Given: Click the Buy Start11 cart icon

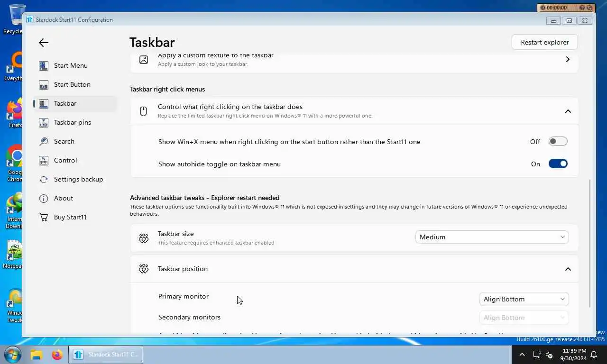Looking at the screenshot, I should [x=44, y=217].
